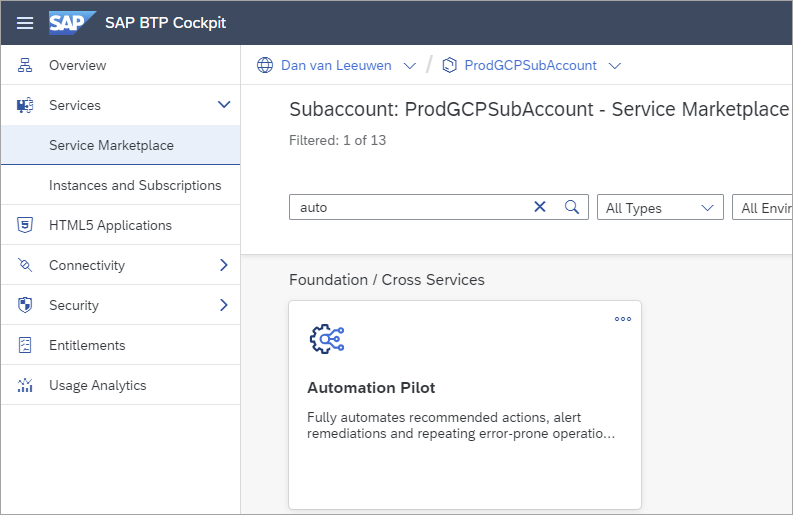793x515 pixels.
Task: Expand the Security section
Action: tap(224, 305)
